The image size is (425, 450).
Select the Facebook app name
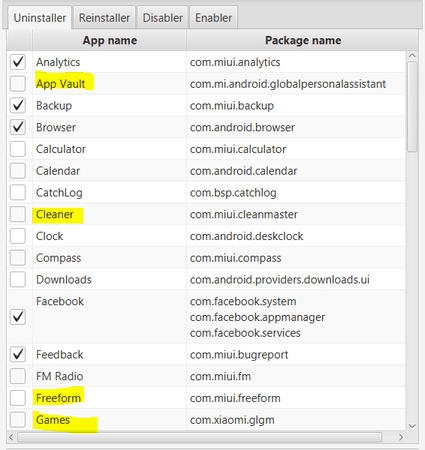[x=60, y=301]
